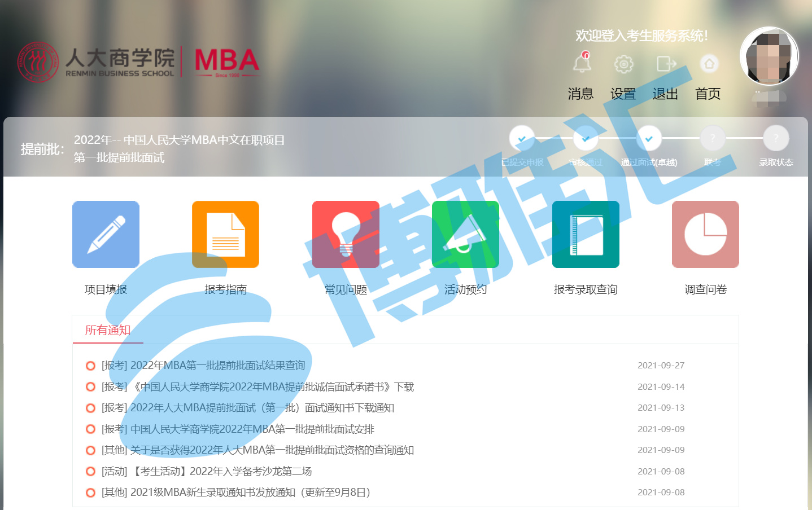The height and width of the screenshot is (510, 812).
Task: Open notice 2021级MBA新生录取通知书发放通知
Action: tap(236, 493)
